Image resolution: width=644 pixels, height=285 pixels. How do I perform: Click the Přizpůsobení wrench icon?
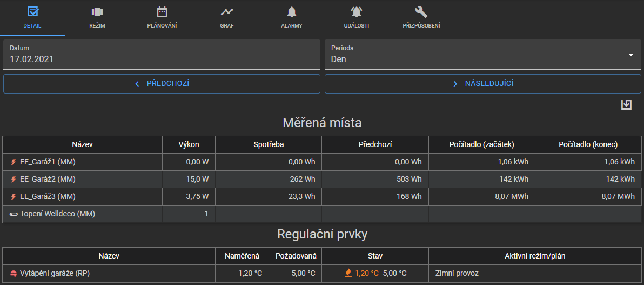pyautogui.click(x=421, y=11)
